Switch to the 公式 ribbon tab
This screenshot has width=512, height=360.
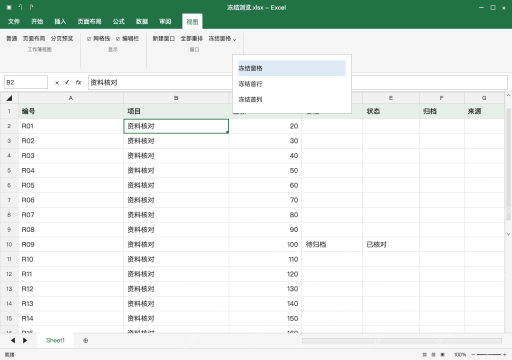[x=119, y=22]
